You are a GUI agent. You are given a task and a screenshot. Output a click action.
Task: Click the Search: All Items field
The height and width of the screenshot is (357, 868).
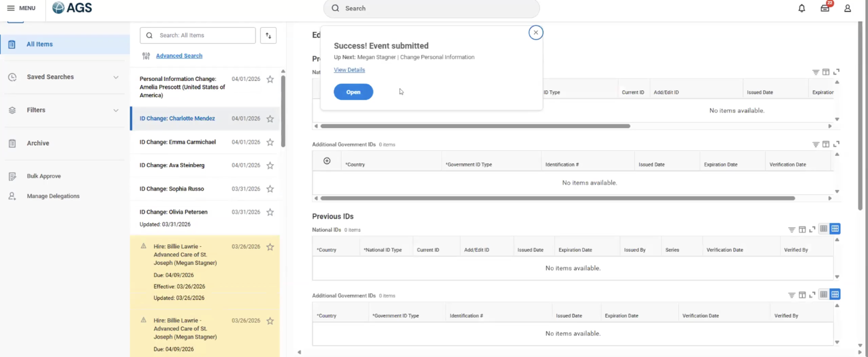tap(198, 35)
